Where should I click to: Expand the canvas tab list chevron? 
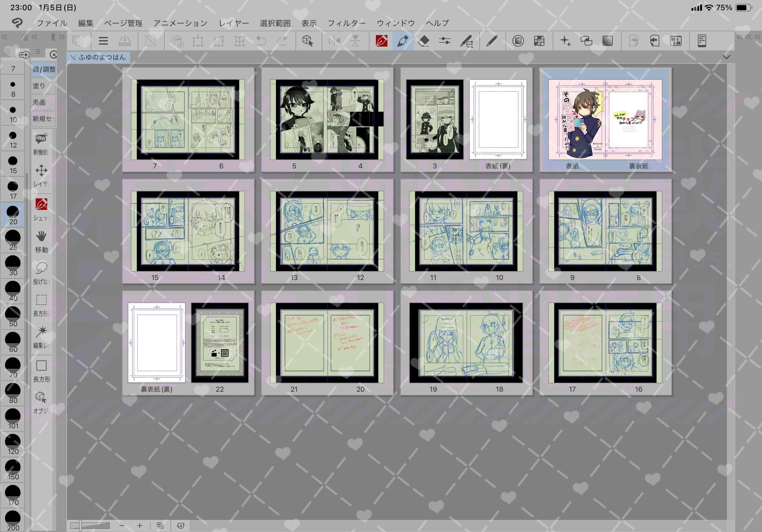(x=726, y=57)
